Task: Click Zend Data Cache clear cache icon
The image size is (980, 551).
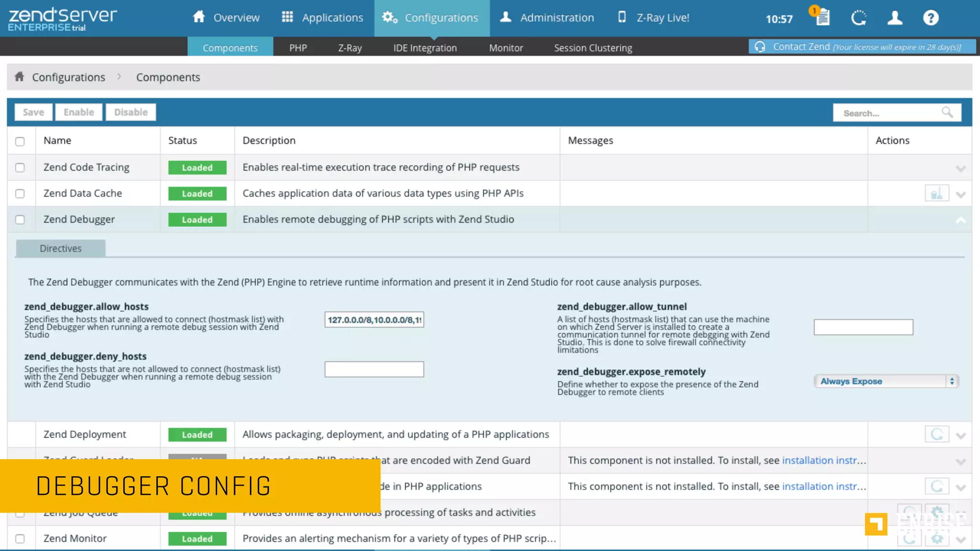Action: click(x=936, y=194)
